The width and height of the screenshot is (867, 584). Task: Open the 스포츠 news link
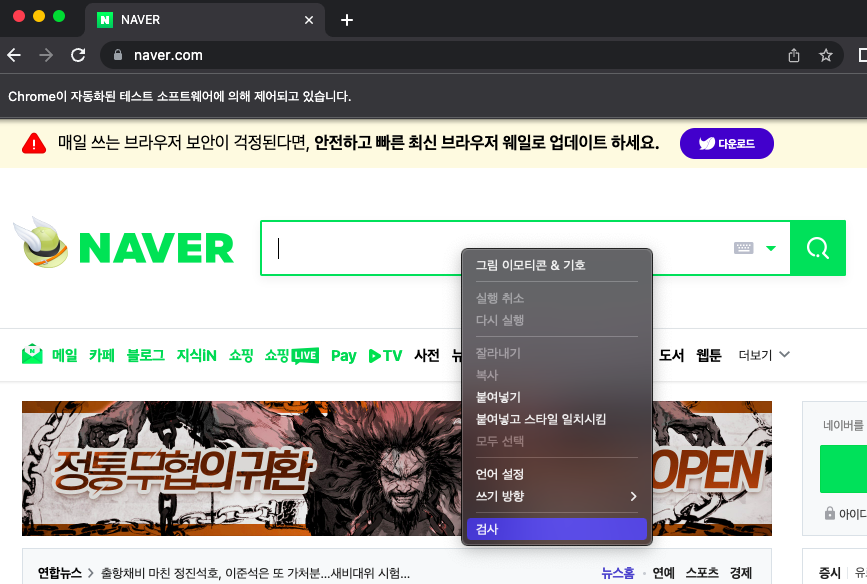(x=702, y=573)
